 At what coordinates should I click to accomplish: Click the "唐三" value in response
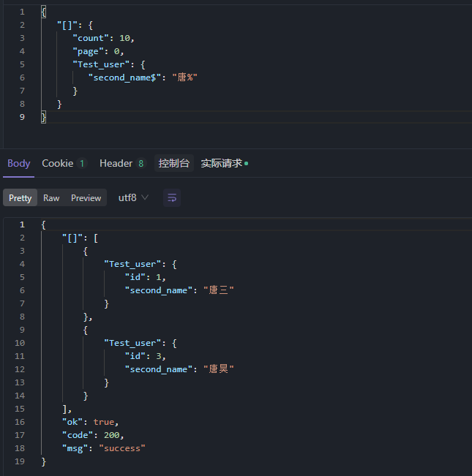219,290
